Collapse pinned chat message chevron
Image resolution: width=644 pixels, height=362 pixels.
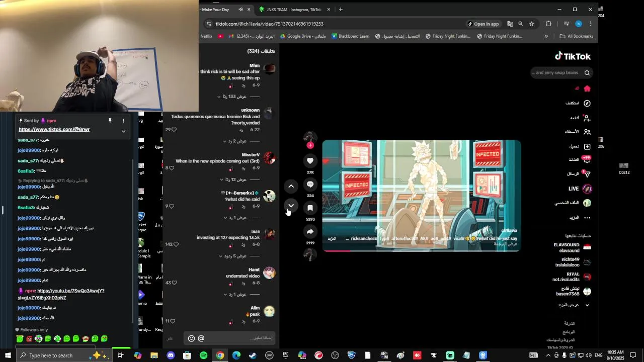pos(123,131)
